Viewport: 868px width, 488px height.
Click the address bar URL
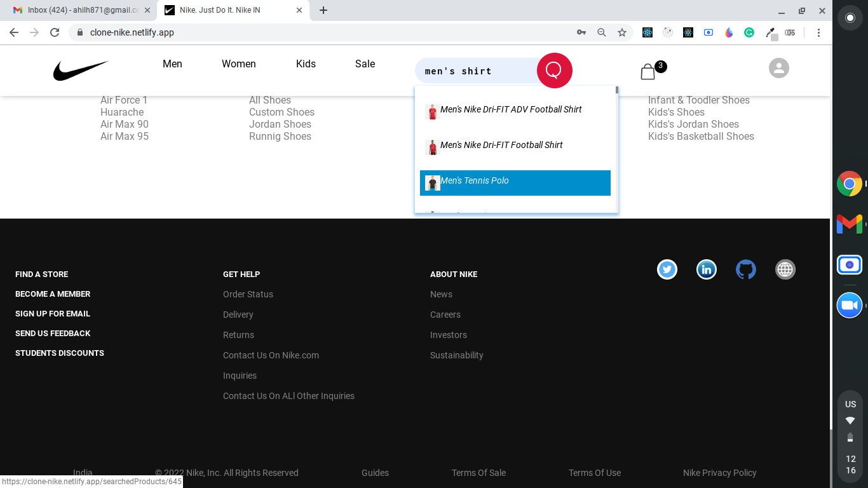132,32
